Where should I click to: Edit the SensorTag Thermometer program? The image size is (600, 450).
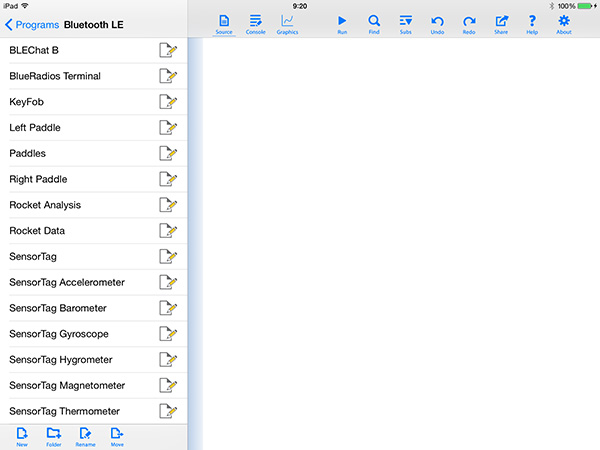168,411
